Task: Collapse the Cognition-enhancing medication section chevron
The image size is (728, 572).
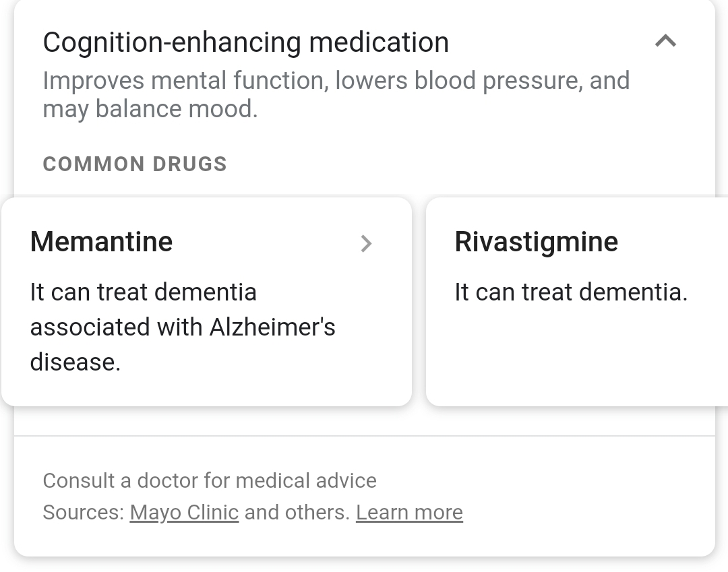Action: 665,42
